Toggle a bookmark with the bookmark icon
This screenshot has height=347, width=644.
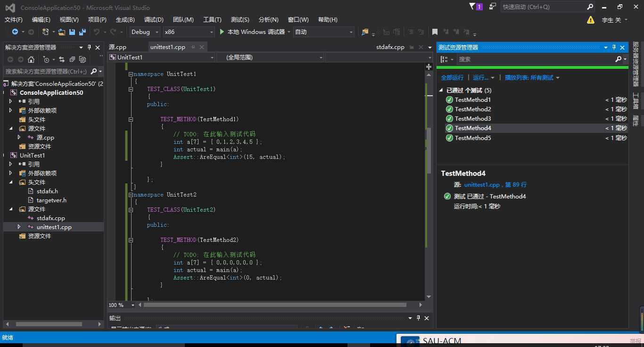(435, 32)
